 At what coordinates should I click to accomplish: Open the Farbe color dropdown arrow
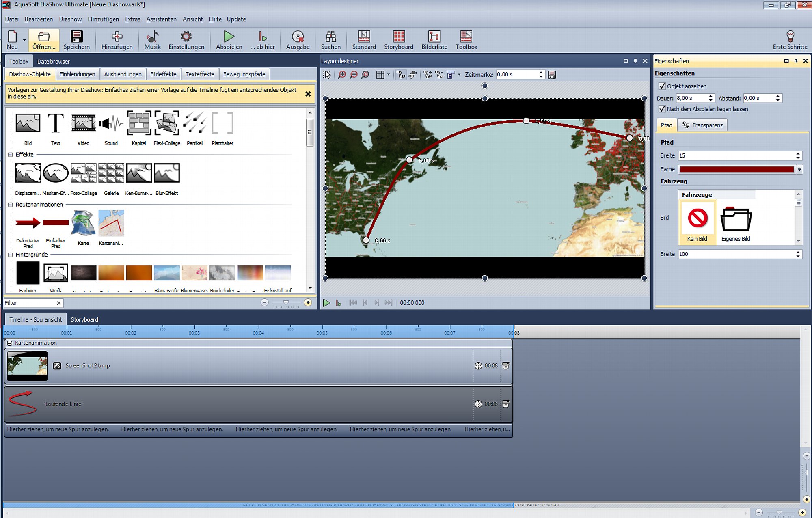pos(799,169)
